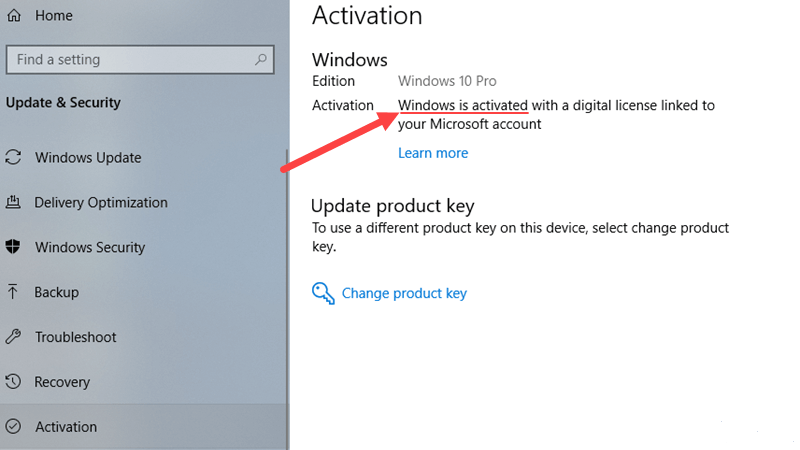Screen dimensions: 800x450
Task: Click the Activation checkmark circle icon
Action: click(x=13, y=427)
